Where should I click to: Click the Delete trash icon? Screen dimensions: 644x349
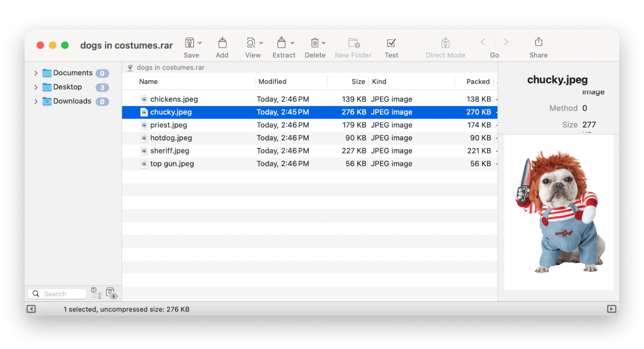(315, 42)
